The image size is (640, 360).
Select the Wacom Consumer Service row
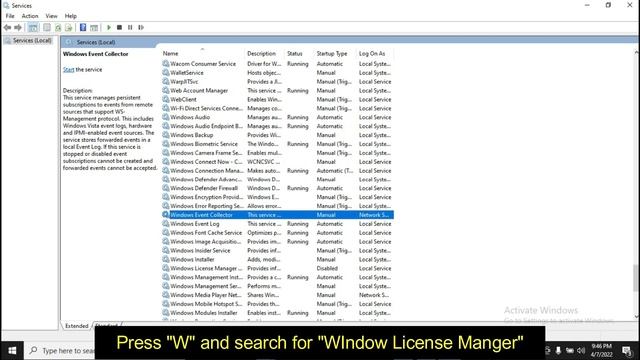pyautogui.click(x=278, y=64)
